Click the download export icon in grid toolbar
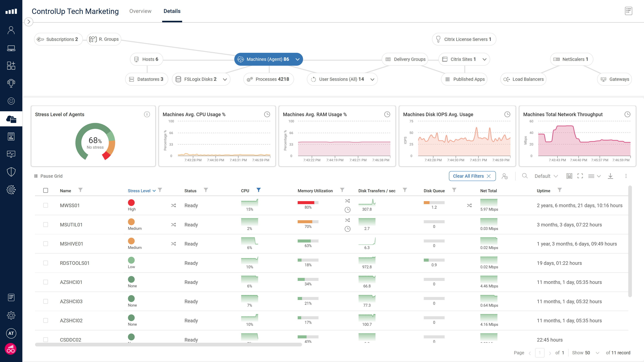644x362 pixels. [610, 176]
